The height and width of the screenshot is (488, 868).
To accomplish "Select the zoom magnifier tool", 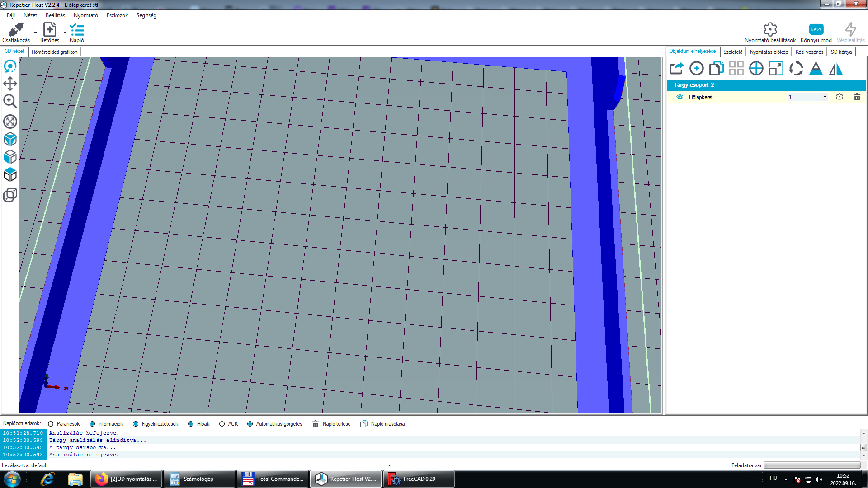I will tap(10, 101).
